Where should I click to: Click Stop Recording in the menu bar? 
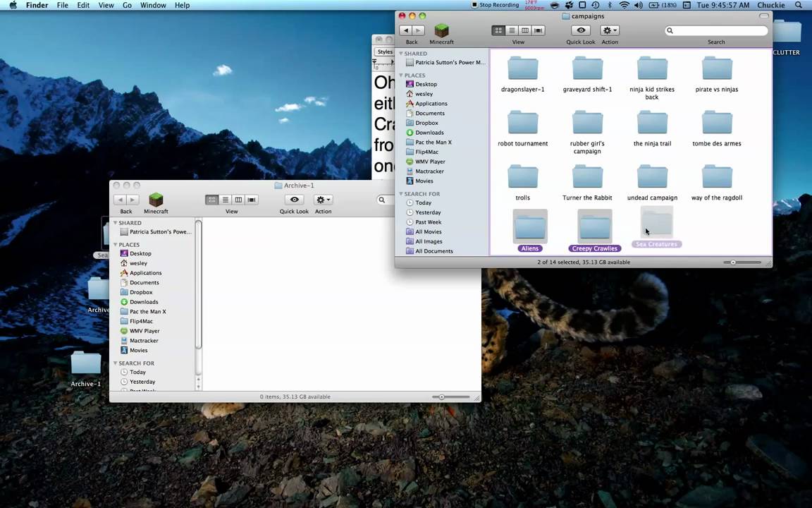tap(495, 5)
